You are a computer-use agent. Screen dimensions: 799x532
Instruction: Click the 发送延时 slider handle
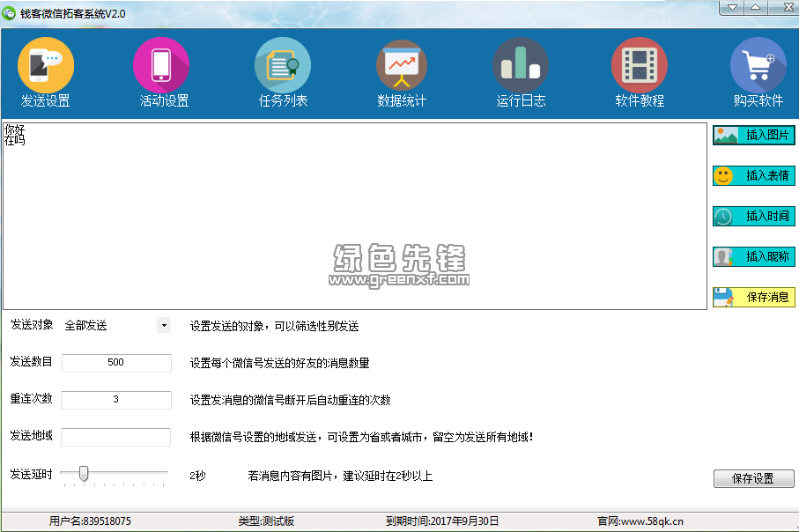[x=84, y=475]
